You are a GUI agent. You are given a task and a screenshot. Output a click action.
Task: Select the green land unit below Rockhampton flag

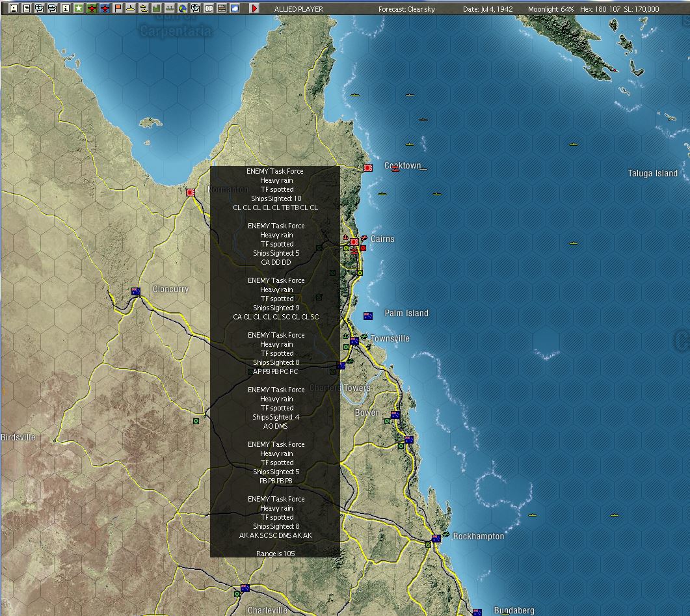coord(428,544)
